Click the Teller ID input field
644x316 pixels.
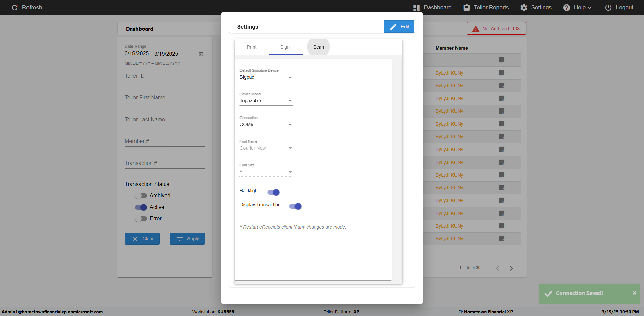tap(165, 76)
